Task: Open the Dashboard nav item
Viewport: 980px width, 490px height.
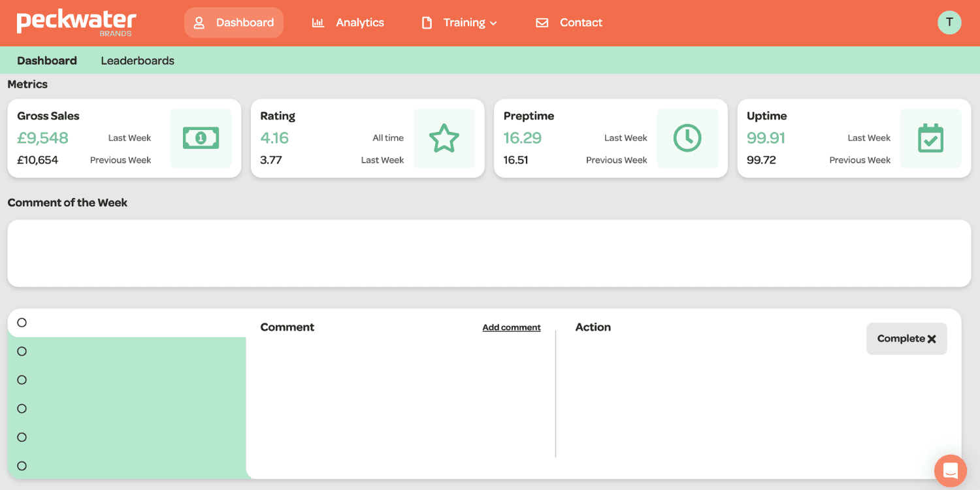Action: (x=234, y=23)
